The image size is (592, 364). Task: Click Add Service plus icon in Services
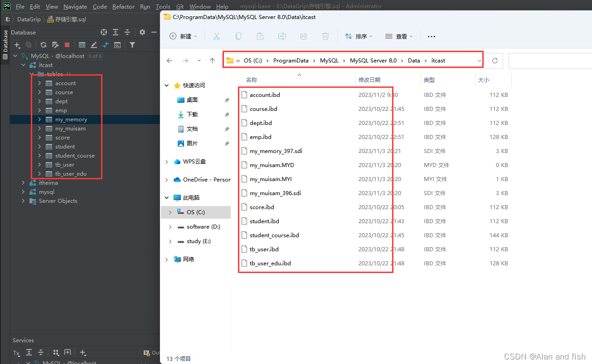click(x=83, y=352)
